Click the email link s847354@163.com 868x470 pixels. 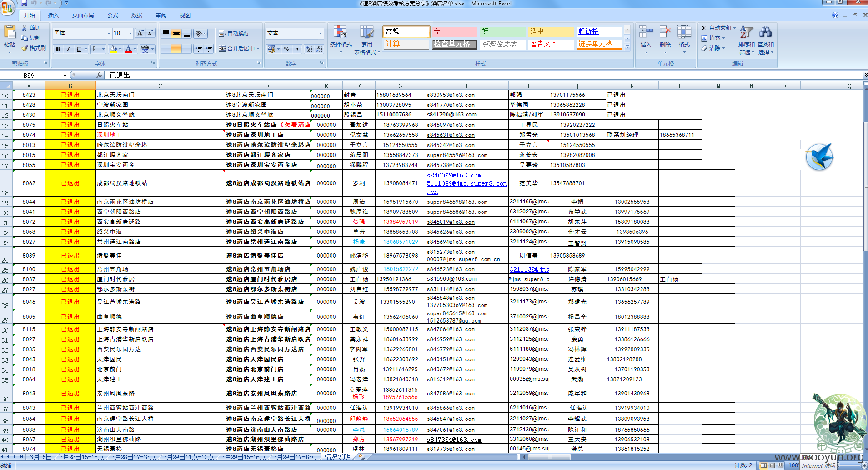click(x=454, y=440)
